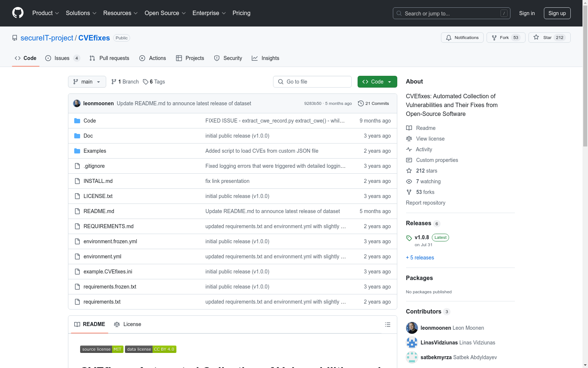588x368 pixels.
Task: Expand the Product menu
Action: coord(46,13)
